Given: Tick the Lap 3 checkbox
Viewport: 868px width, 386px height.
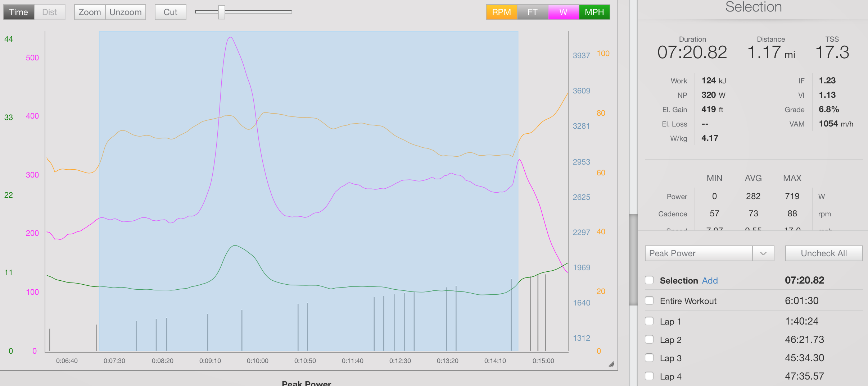Looking at the screenshot, I should point(649,358).
